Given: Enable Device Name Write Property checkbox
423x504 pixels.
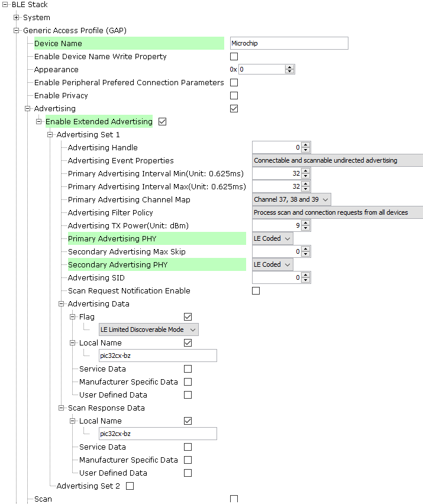Looking at the screenshot, I should 234,57.
